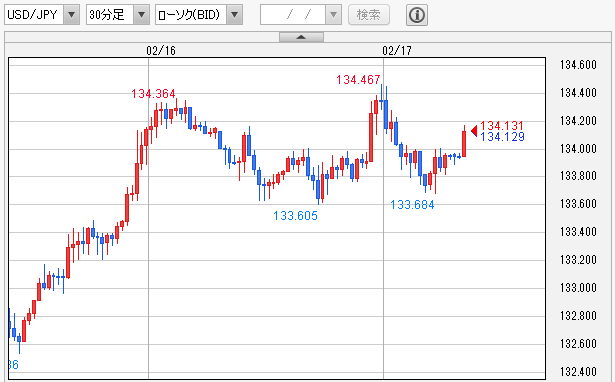This screenshot has width=615, height=382.
Task: Click the 133.684 low price label
Action: 412,205
